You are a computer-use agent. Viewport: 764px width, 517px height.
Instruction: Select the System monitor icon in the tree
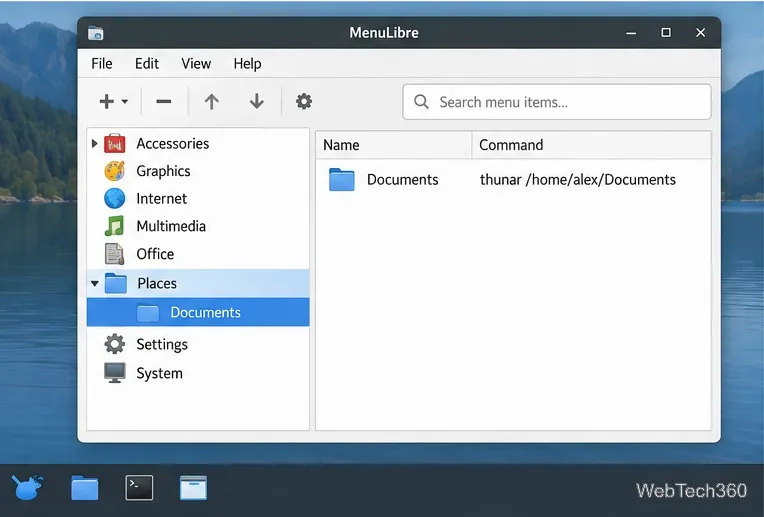pos(115,373)
